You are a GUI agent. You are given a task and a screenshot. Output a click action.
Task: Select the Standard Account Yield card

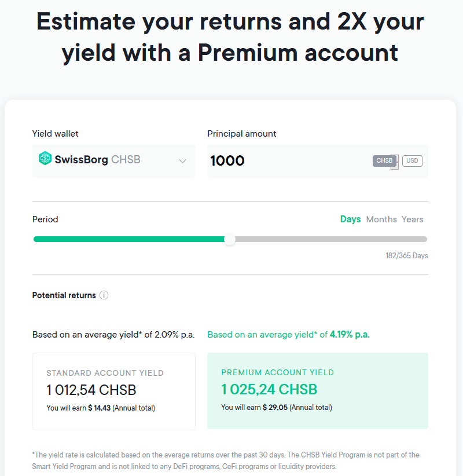(114, 391)
